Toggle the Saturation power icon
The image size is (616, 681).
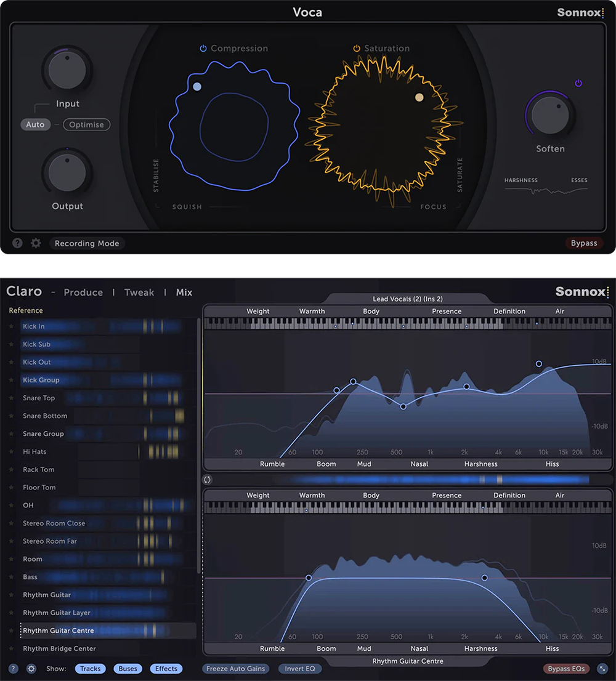pos(357,49)
